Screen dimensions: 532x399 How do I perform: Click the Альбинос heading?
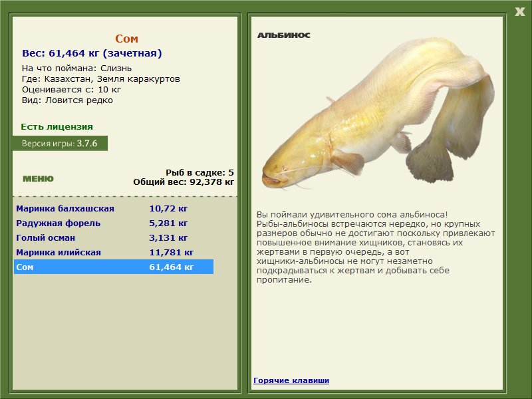click(284, 35)
